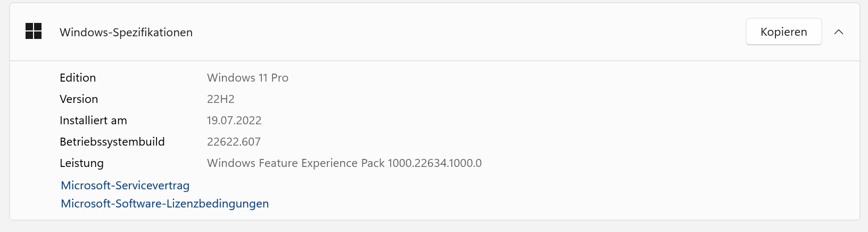Viewport: 868px width, 232px height.
Task: Collapse the Windows-Spezifikationen section chevron
Action: (839, 32)
